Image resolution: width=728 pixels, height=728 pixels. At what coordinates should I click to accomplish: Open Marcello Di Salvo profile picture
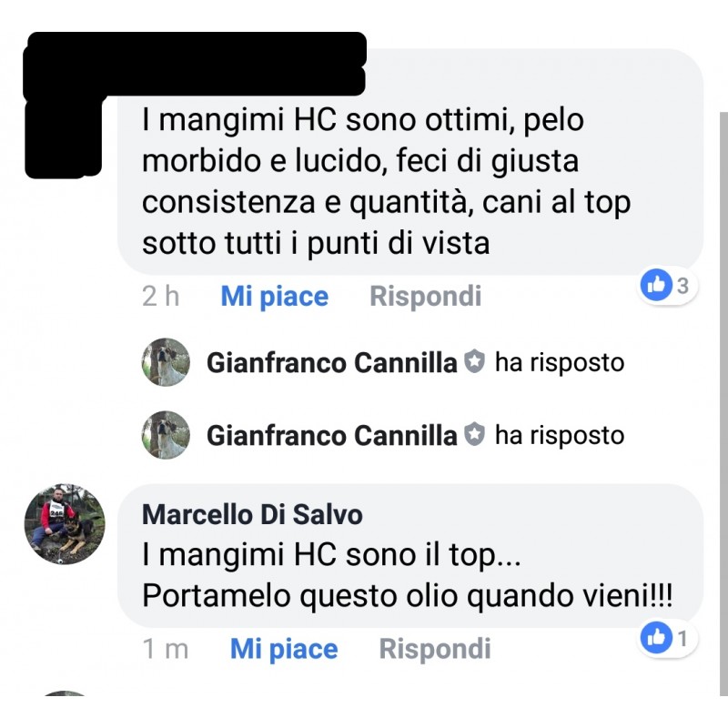pos(65,524)
